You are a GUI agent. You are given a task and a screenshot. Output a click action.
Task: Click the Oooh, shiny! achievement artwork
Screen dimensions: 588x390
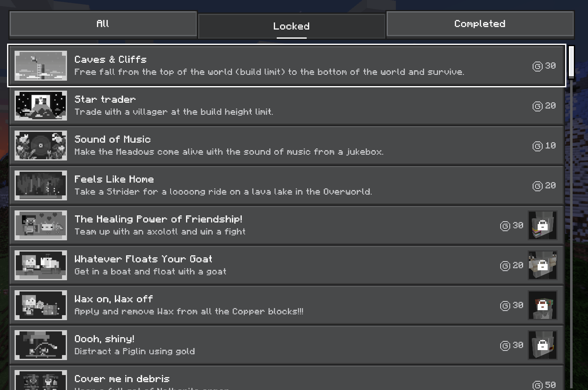coord(41,345)
